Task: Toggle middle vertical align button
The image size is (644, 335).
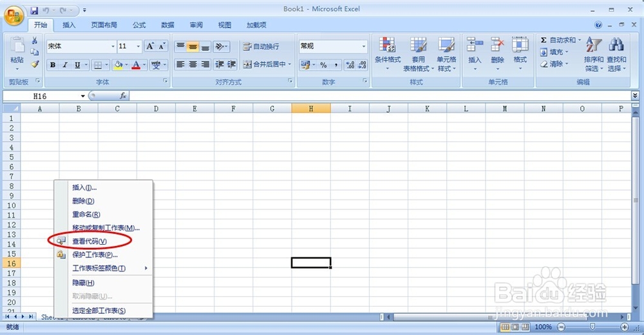Action: click(x=193, y=46)
